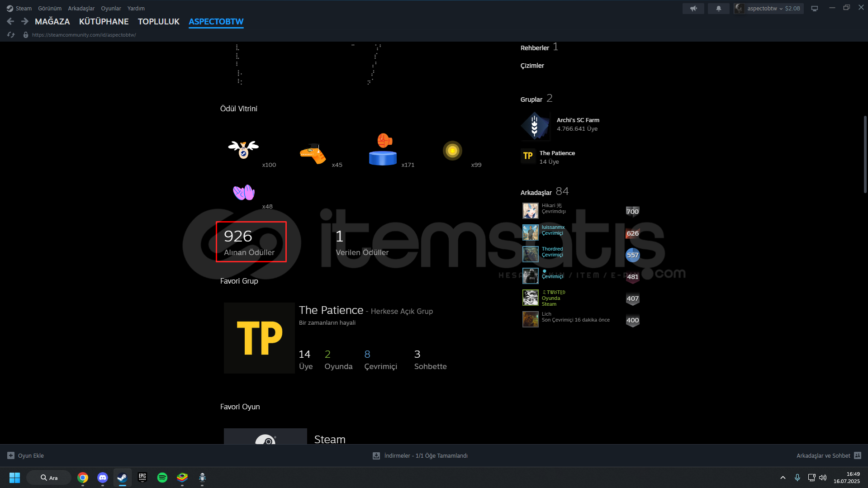868x488 pixels.
Task: Open the large TP group logo
Action: click(259, 338)
